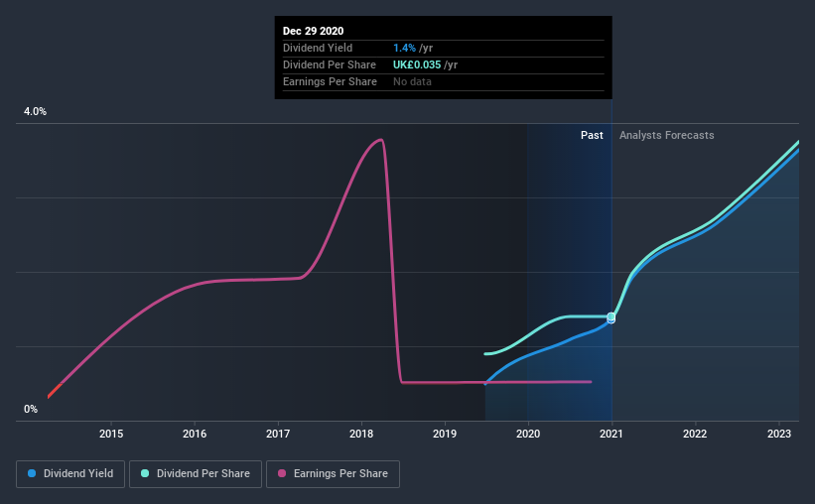Toggle the Dividend Yield legend button
The width and height of the screenshot is (815, 504).
pos(70,474)
